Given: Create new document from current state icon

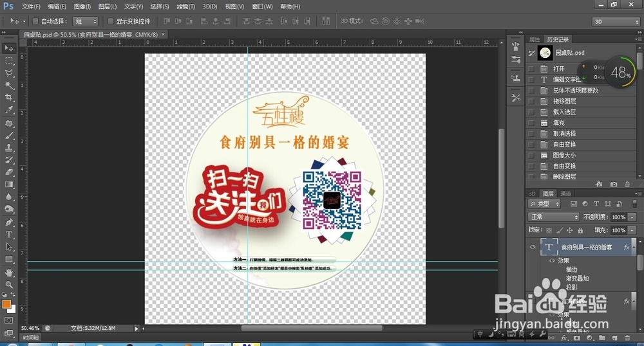Looking at the screenshot, I should [x=599, y=185].
